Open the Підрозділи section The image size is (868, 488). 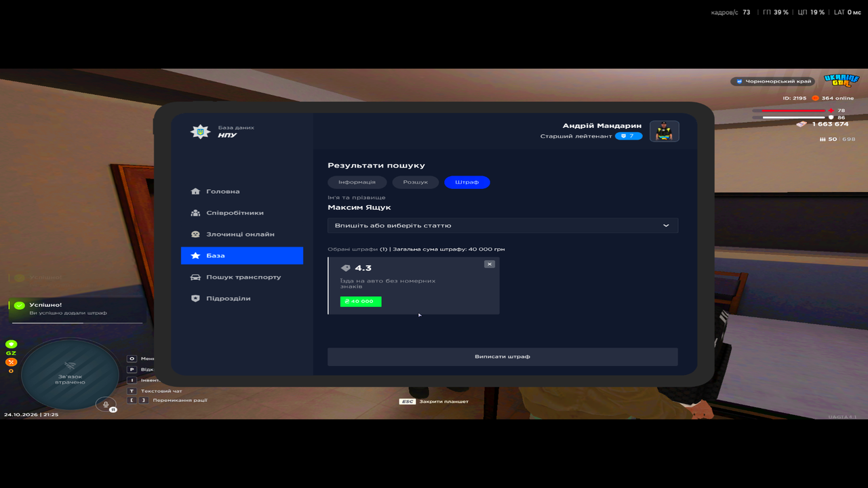[x=242, y=298]
